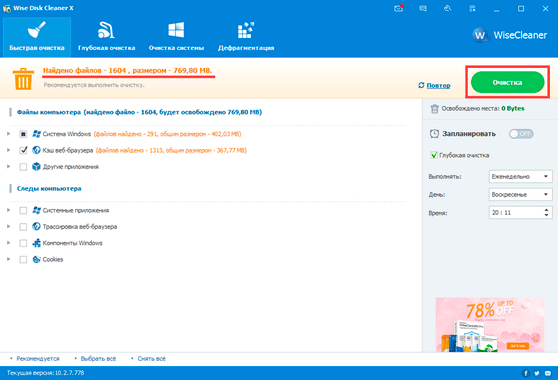Click the Найдено файлов - 1604 summary text

[127, 70]
